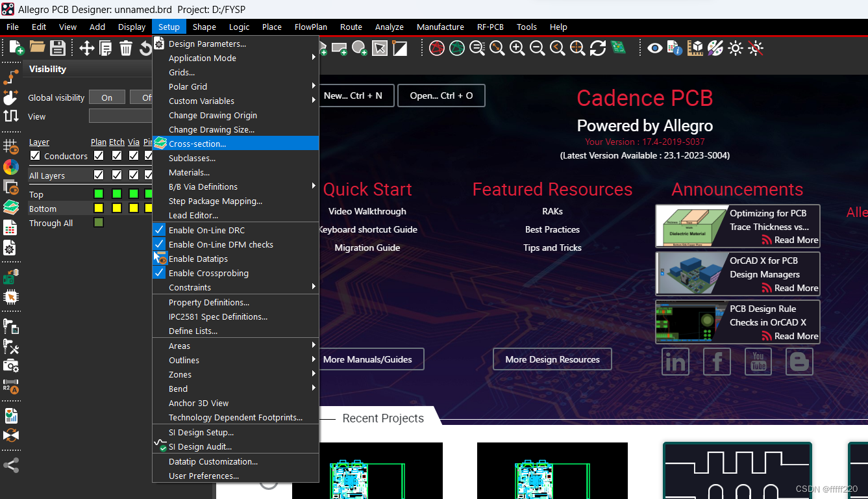Open Design Parameters... menu entry
Screen dimensions: 868x499
coord(236,44)
